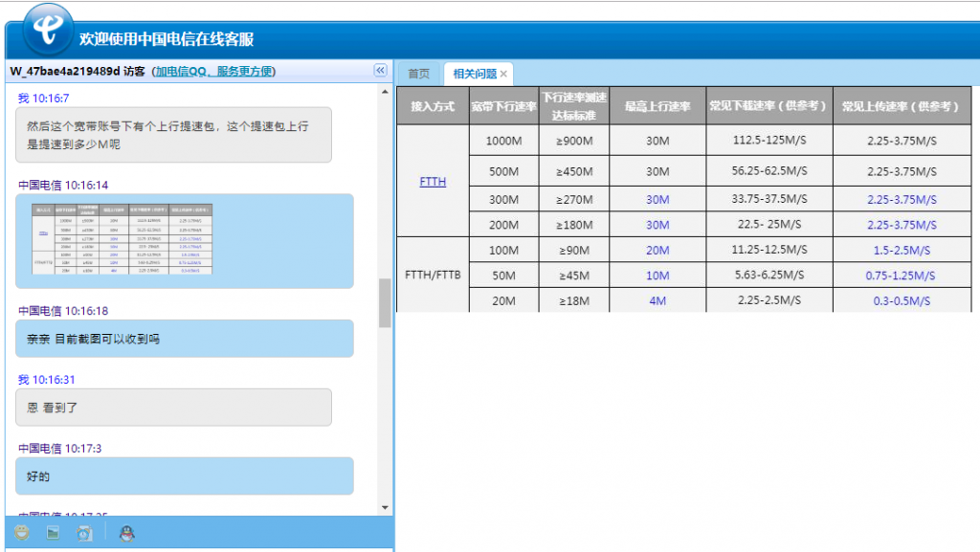Open the emoji smiley picker

pyautogui.click(x=22, y=533)
